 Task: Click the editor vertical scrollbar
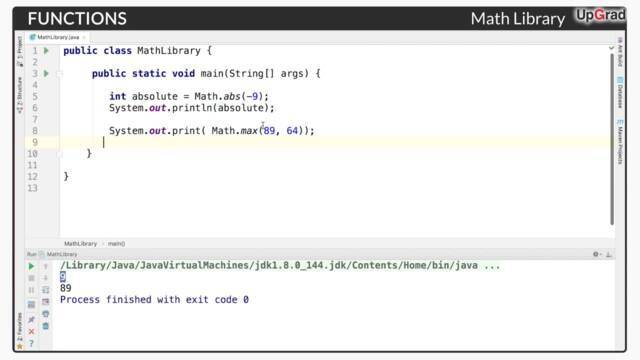coord(612,139)
